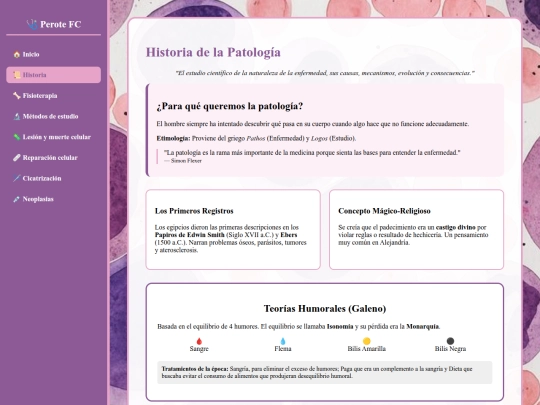Click the Perote FC logo icon

pos(32,24)
